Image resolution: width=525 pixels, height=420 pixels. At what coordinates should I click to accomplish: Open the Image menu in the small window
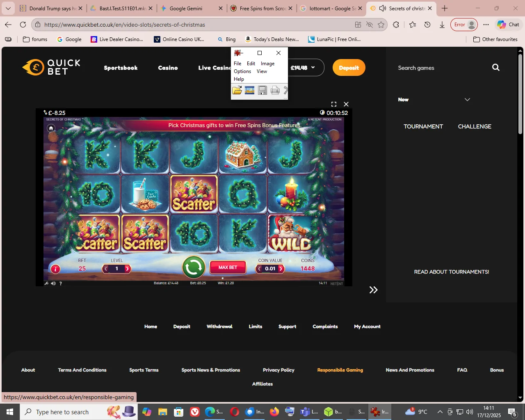pos(267,64)
